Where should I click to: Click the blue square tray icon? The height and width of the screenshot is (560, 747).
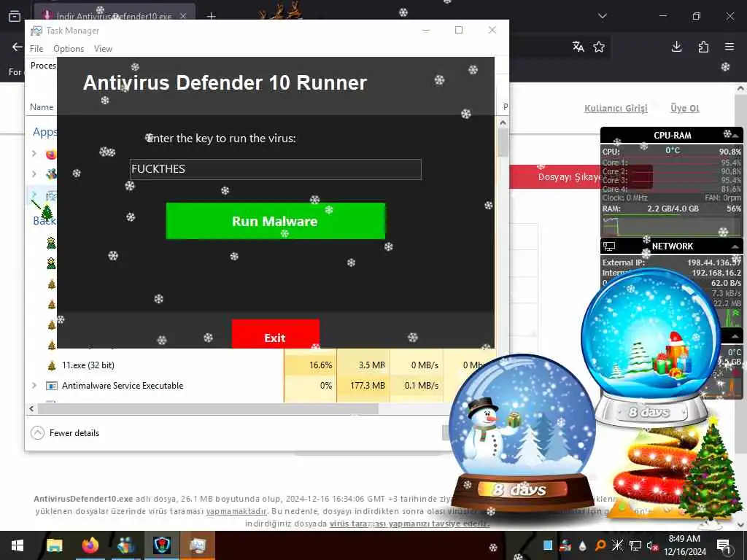pyautogui.click(x=548, y=545)
